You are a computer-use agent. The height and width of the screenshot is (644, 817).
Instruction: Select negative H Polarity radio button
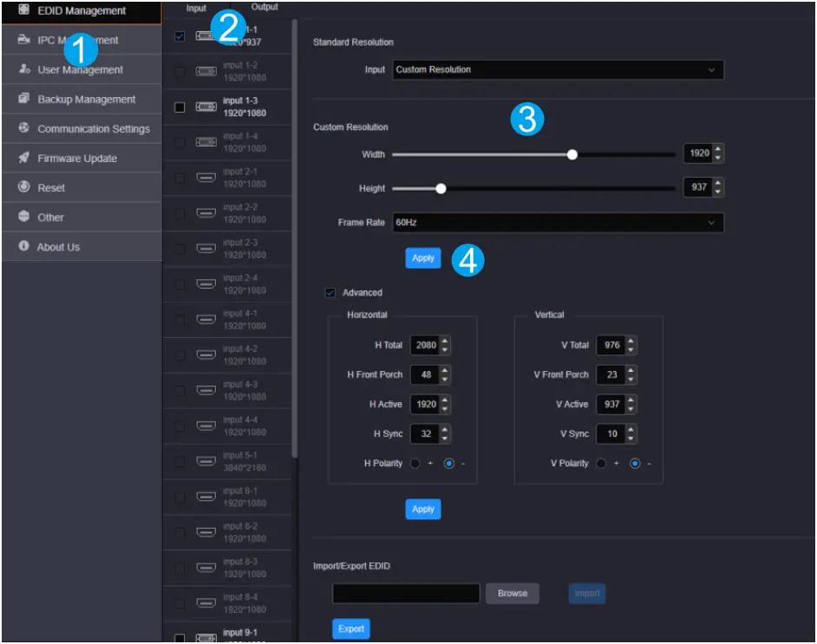[448, 464]
